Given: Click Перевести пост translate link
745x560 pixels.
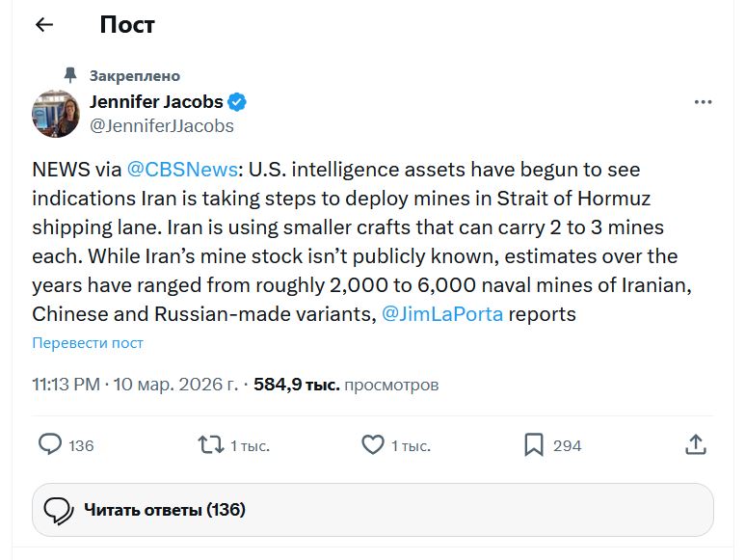Looking at the screenshot, I should coord(88,343).
